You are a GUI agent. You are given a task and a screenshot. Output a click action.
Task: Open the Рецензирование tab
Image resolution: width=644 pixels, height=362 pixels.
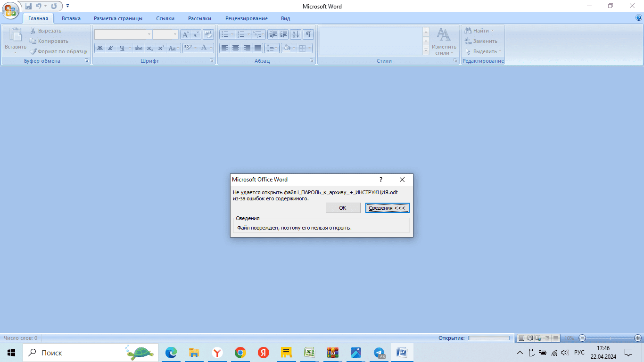pos(246,18)
